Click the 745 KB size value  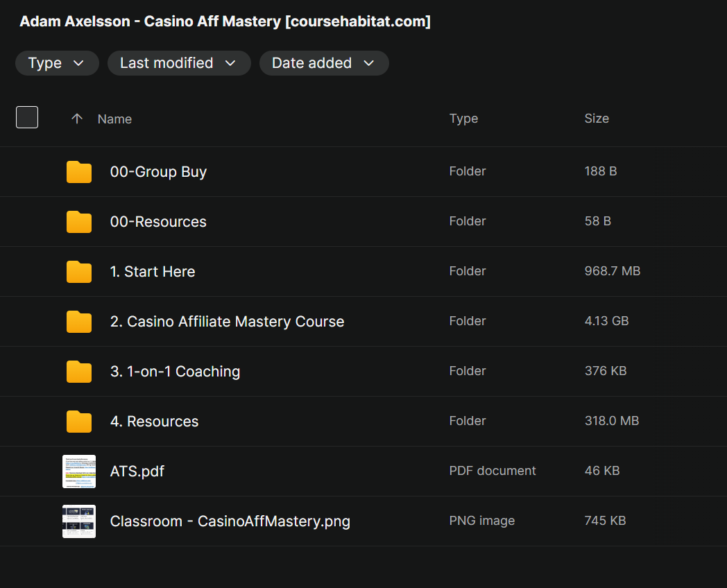605,521
